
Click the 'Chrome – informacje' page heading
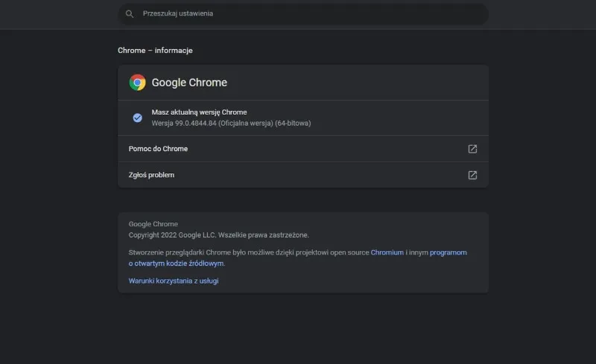point(155,51)
